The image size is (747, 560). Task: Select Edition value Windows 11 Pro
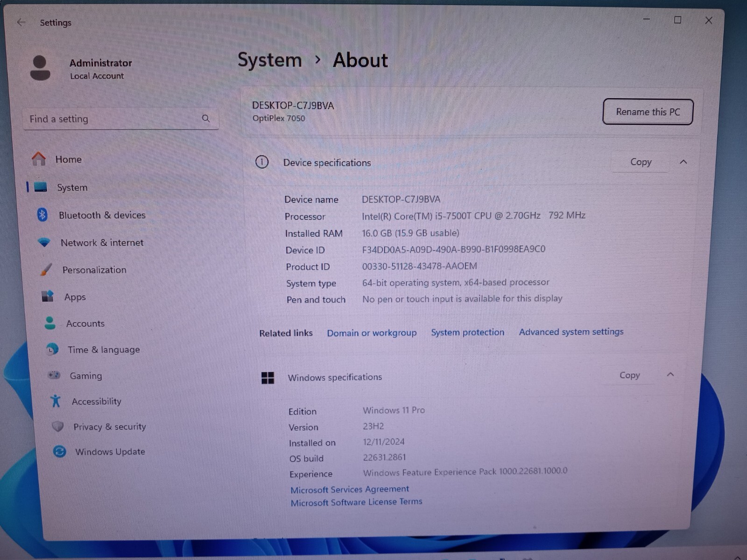point(394,410)
